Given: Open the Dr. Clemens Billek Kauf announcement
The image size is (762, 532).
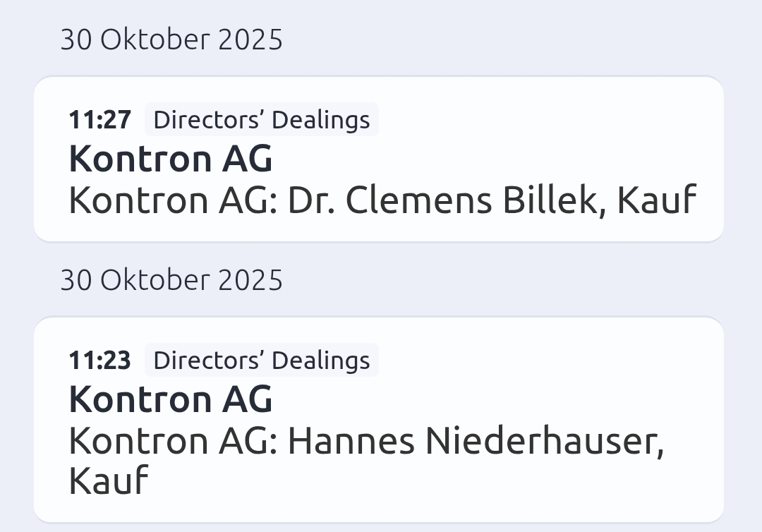Looking at the screenshot, I should click(x=382, y=200).
